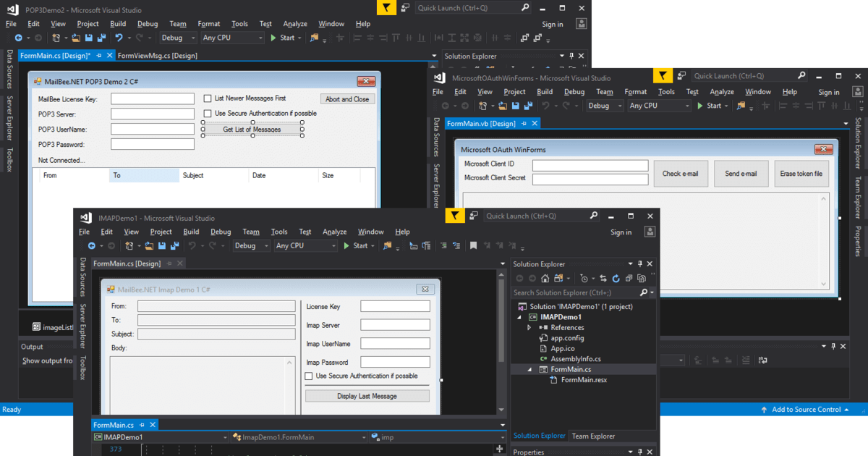
Task: Click the Imap Server input field
Action: tap(395, 324)
